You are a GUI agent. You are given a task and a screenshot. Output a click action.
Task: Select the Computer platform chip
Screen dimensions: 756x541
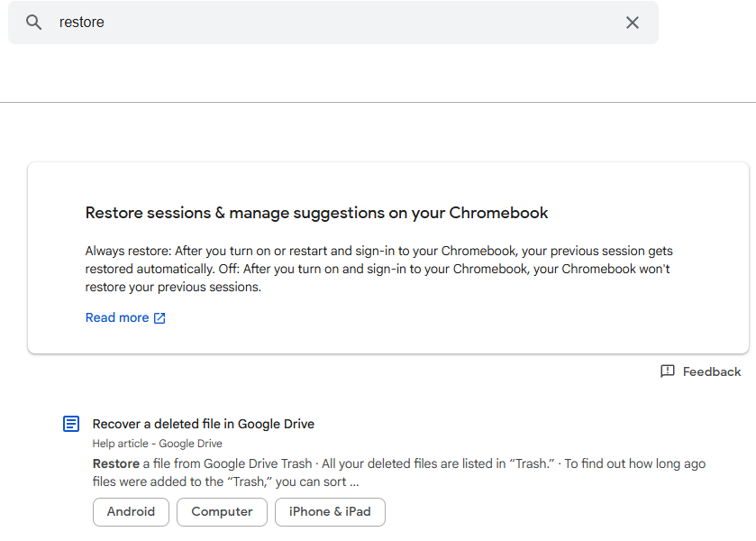[x=222, y=511]
